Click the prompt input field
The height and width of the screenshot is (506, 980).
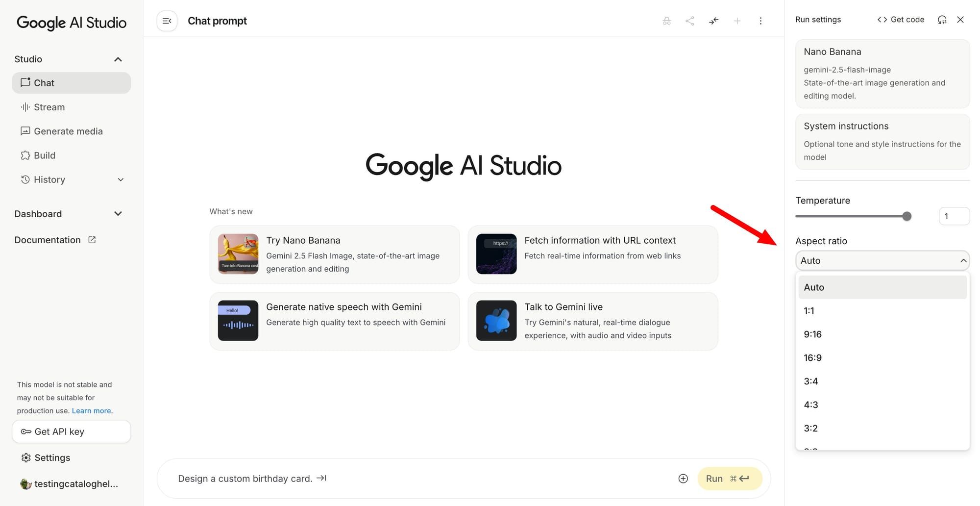click(x=421, y=479)
